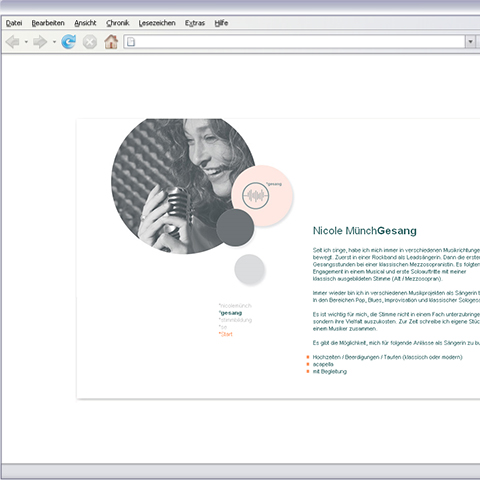Open the Chronik menu
The height and width of the screenshot is (480, 480).
(118, 23)
